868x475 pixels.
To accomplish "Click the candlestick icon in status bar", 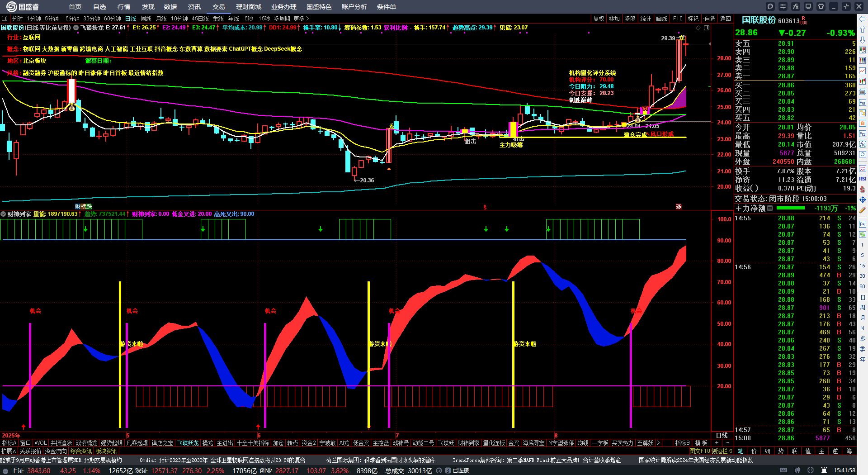I will click(797, 470).
